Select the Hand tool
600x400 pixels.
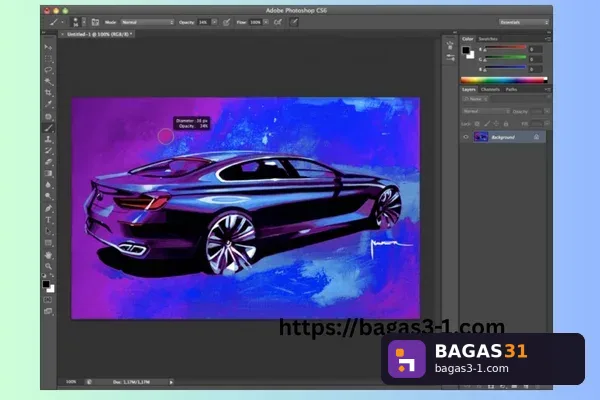(x=48, y=255)
